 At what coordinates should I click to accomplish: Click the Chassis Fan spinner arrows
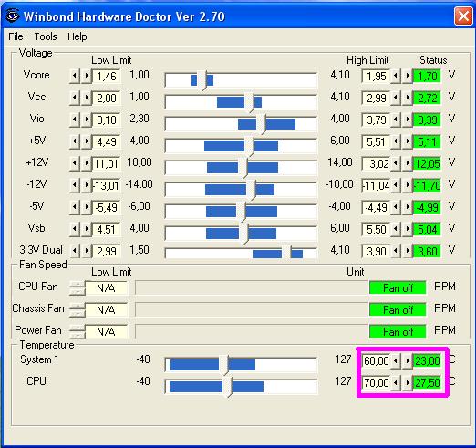pos(78,309)
